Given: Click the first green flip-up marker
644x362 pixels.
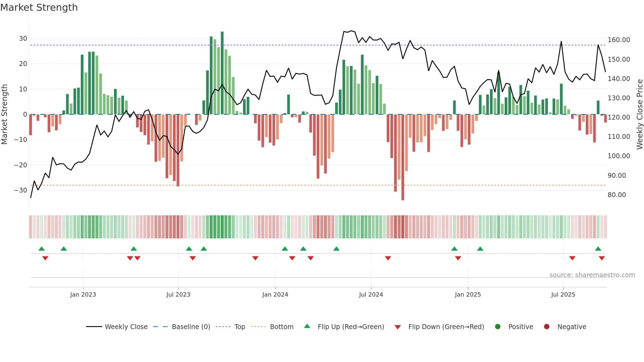Looking at the screenshot, I should click(42, 249).
